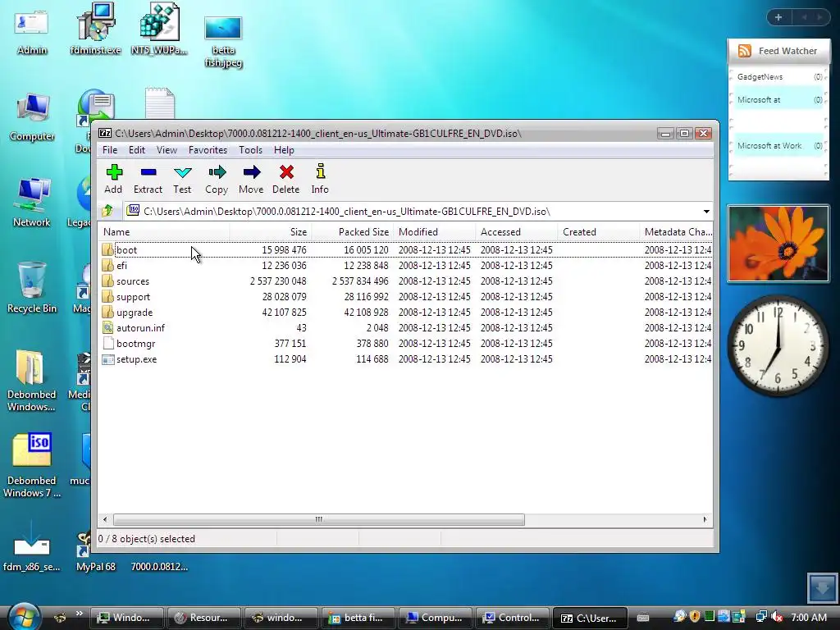The image size is (840, 630).
Task: Click the analog clock gadget
Action: click(x=778, y=346)
